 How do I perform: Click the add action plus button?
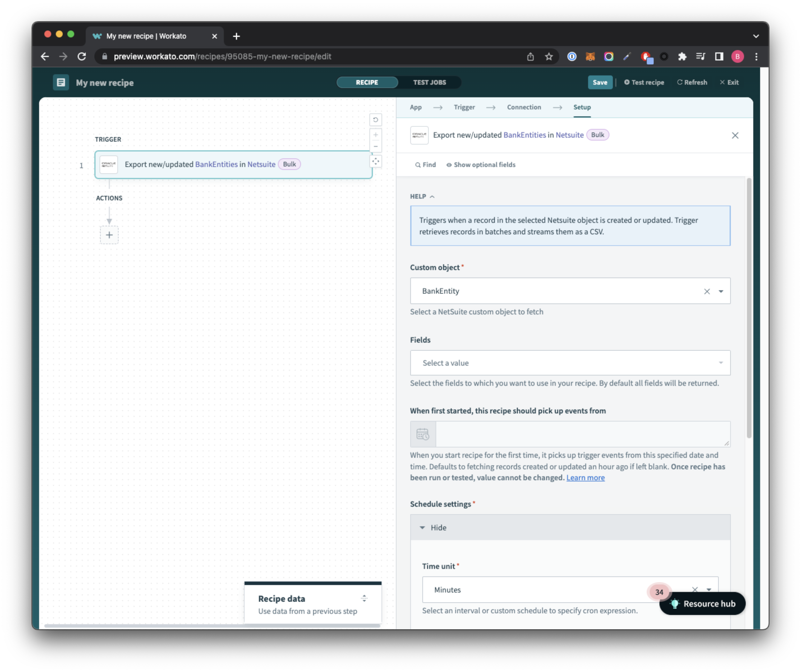point(109,235)
